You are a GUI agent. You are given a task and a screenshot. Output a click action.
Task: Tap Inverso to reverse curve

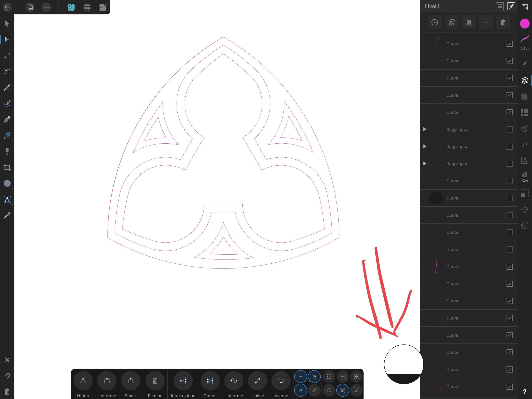281,385
